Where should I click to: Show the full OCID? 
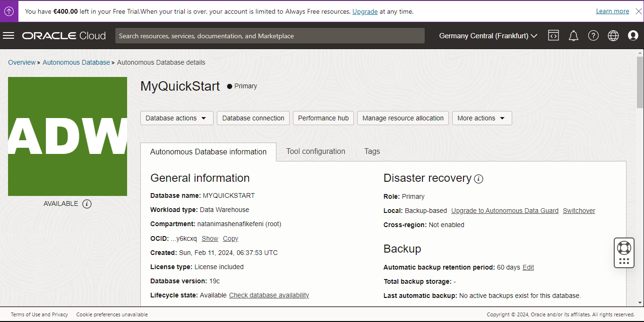[210, 238]
